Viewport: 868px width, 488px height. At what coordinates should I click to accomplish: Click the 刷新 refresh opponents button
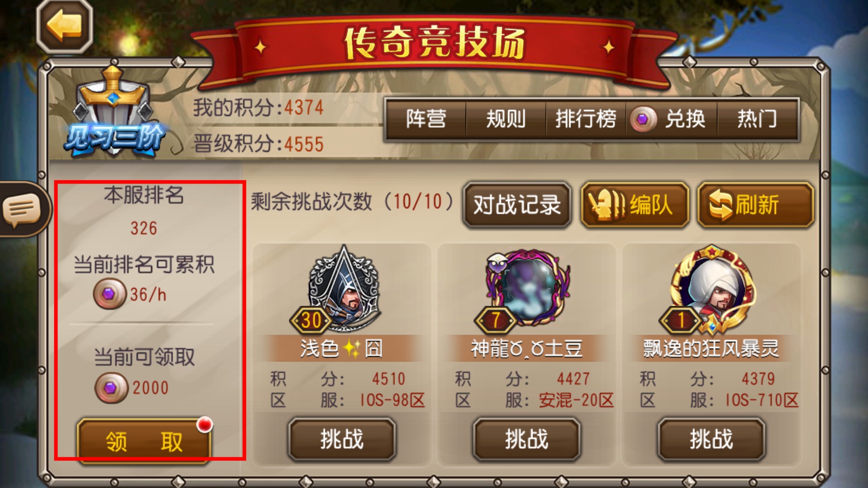pyautogui.click(x=755, y=205)
